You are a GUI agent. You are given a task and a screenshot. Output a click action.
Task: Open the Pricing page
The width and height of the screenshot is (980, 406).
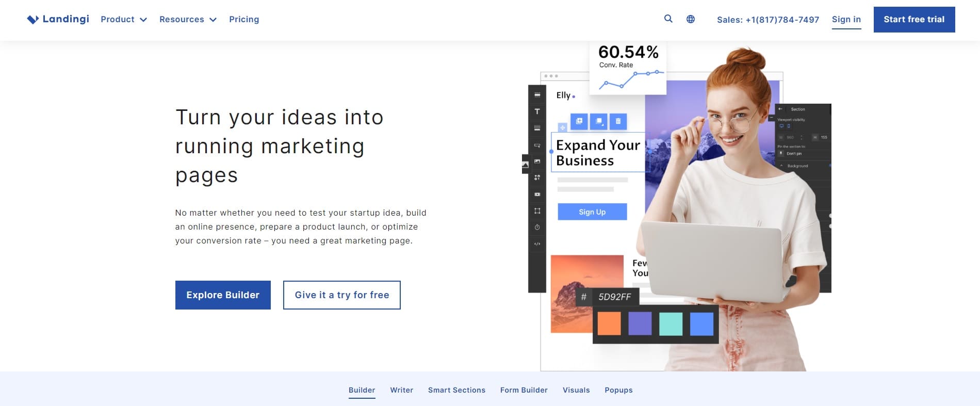[x=244, y=19]
